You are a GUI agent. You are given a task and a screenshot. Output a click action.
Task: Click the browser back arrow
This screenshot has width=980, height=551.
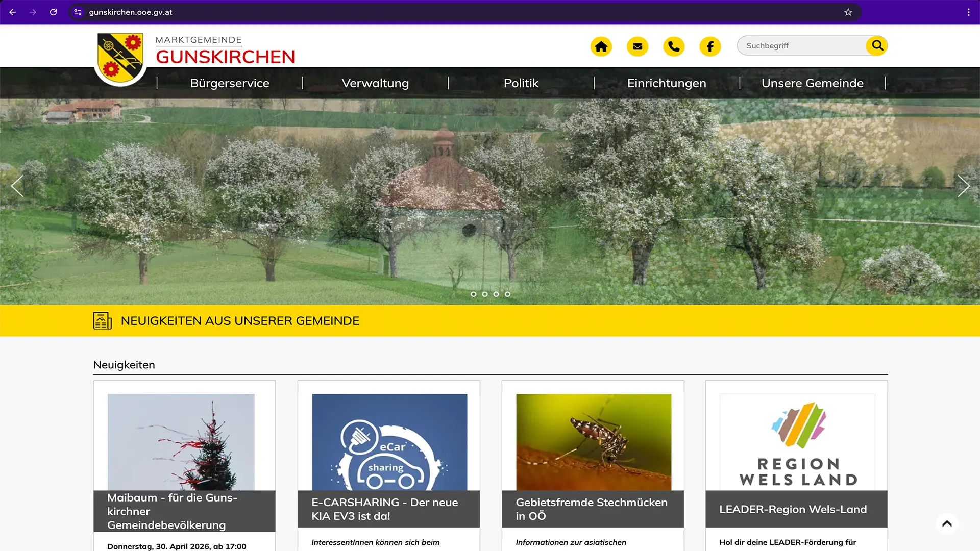[13, 12]
